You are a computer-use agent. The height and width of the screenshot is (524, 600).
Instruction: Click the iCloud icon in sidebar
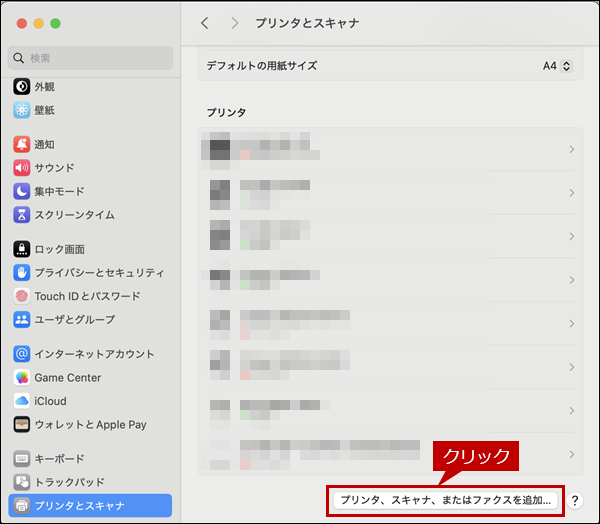pos(22,401)
